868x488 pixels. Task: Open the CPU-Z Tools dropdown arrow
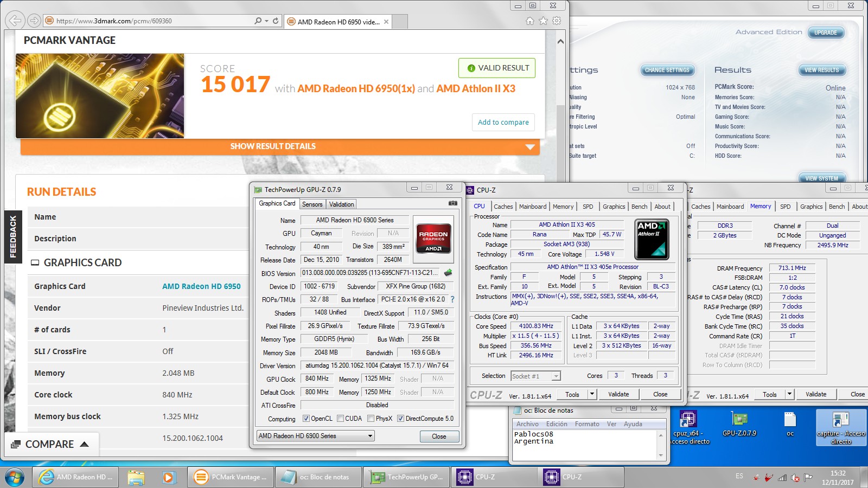592,394
